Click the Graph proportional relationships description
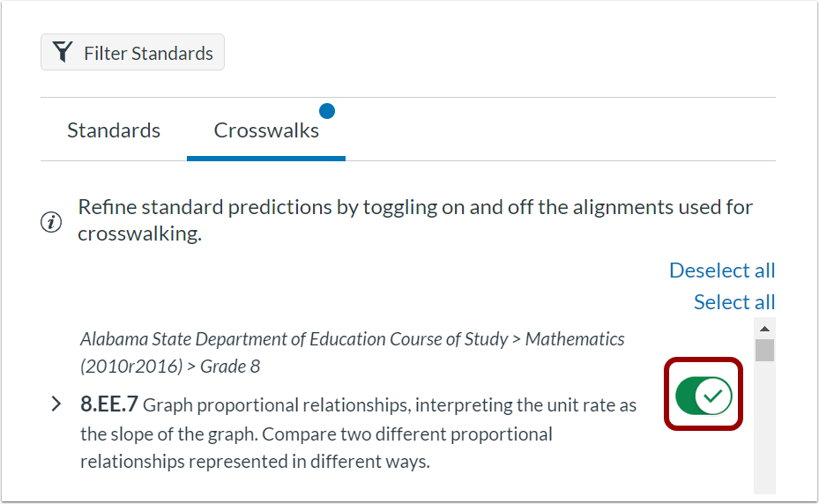This screenshot has height=504, width=819. pos(358,434)
